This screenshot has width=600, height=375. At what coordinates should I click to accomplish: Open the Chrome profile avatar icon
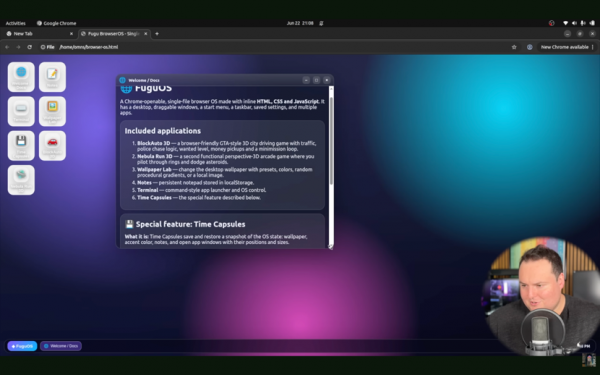point(530,47)
